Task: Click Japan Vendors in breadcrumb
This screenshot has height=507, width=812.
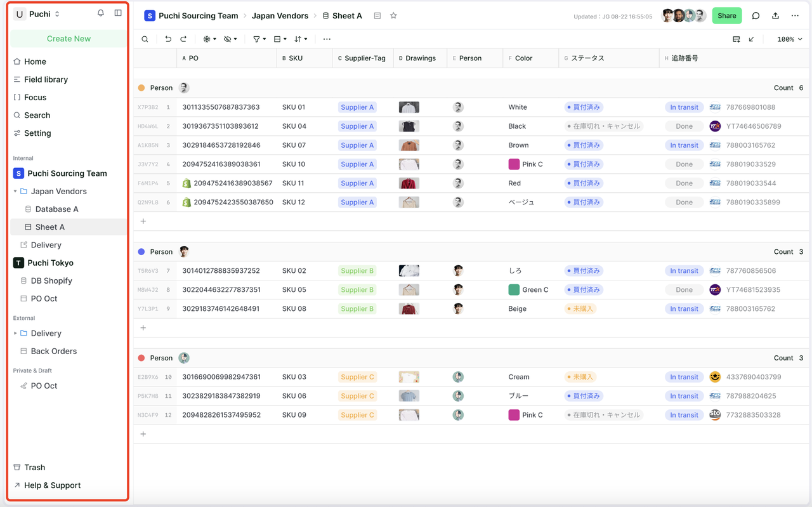Action: (x=280, y=16)
